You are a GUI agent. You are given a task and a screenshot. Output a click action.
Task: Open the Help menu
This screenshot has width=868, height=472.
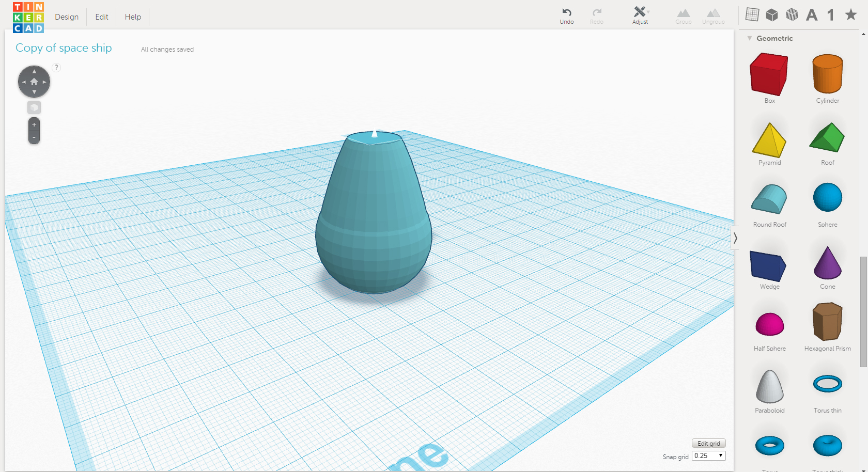point(133,17)
